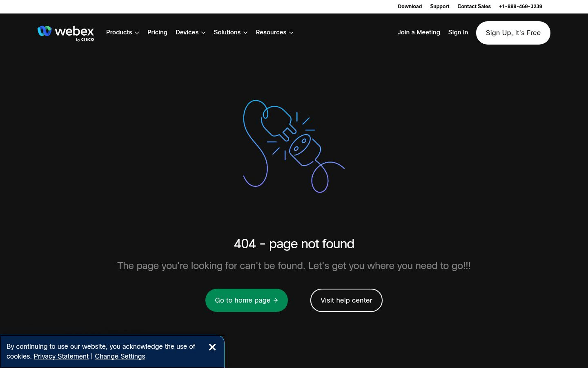Open the Resources dropdown
The image size is (588, 368).
274,32
